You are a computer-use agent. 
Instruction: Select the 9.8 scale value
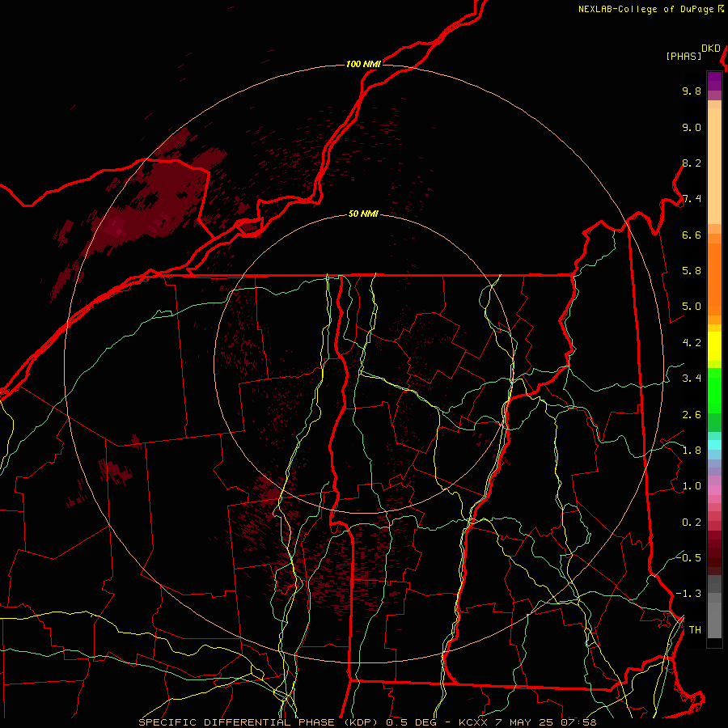click(x=692, y=91)
